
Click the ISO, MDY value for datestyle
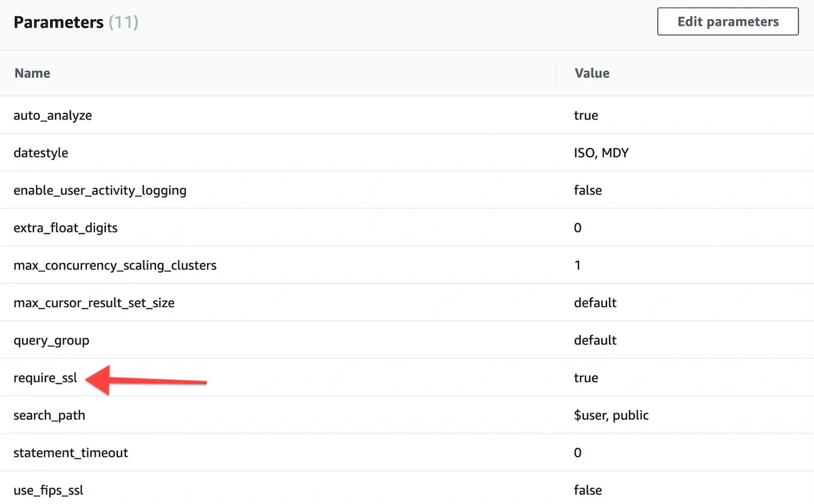pos(601,153)
